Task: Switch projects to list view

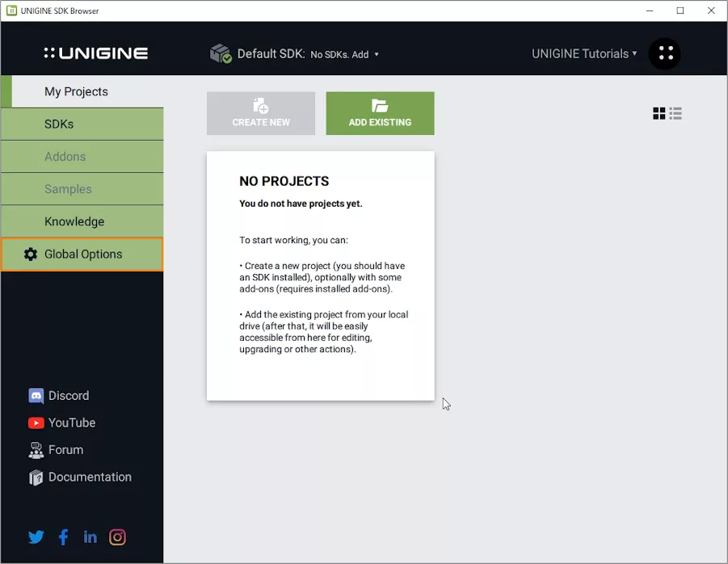Action: [x=675, y=113]
